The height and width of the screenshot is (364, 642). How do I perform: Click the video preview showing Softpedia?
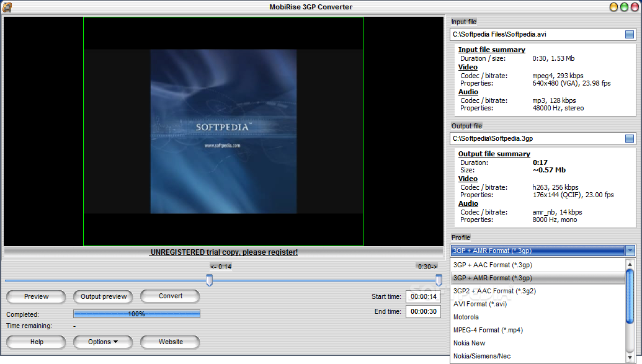pos(223,131)
